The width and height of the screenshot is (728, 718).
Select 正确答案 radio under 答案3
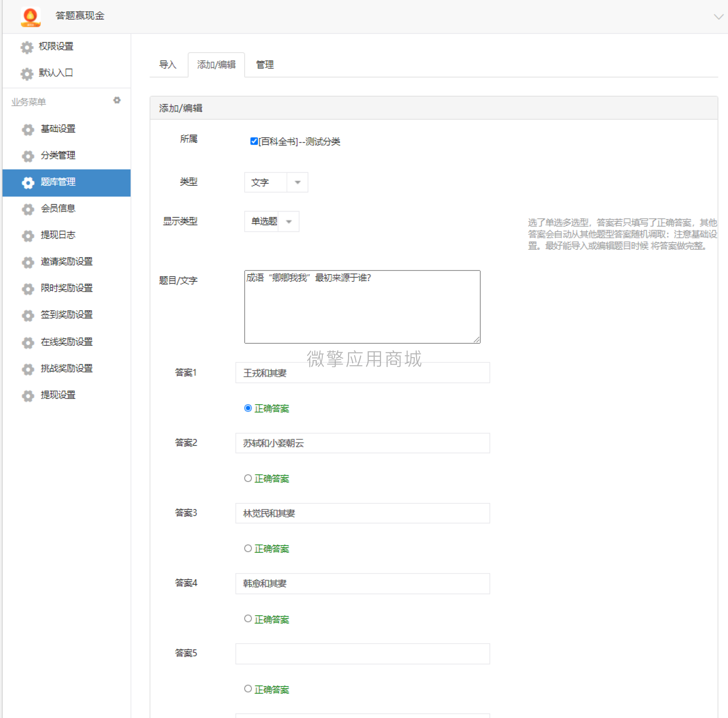248,548
